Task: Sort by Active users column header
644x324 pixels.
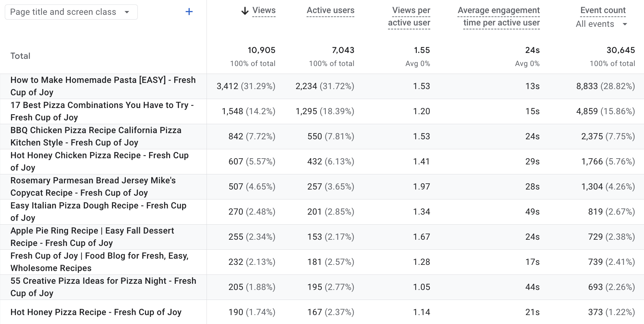Action: click(x=330, y=10)
